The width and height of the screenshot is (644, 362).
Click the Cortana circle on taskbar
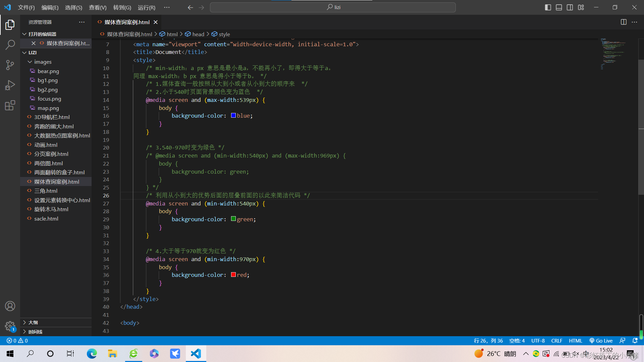click(50, 354)
